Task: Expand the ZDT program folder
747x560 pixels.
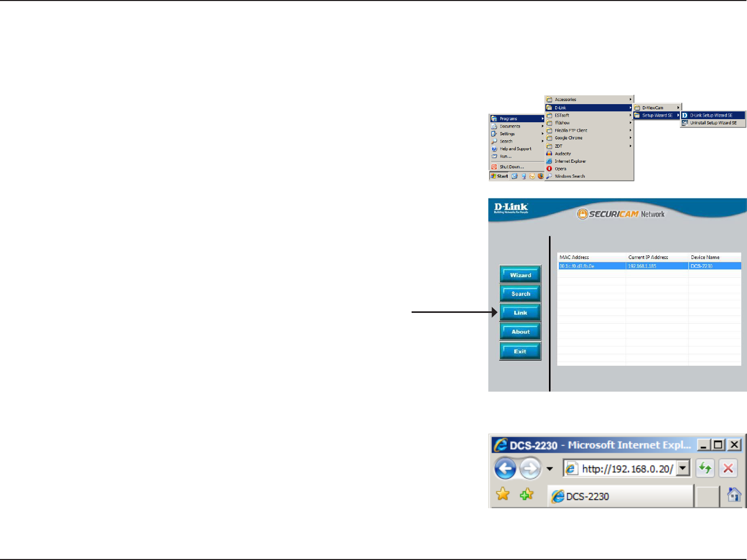Action: point(589,146)
